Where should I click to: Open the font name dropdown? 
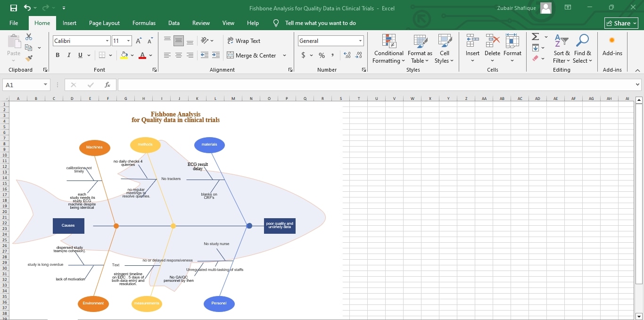point(107,41)
